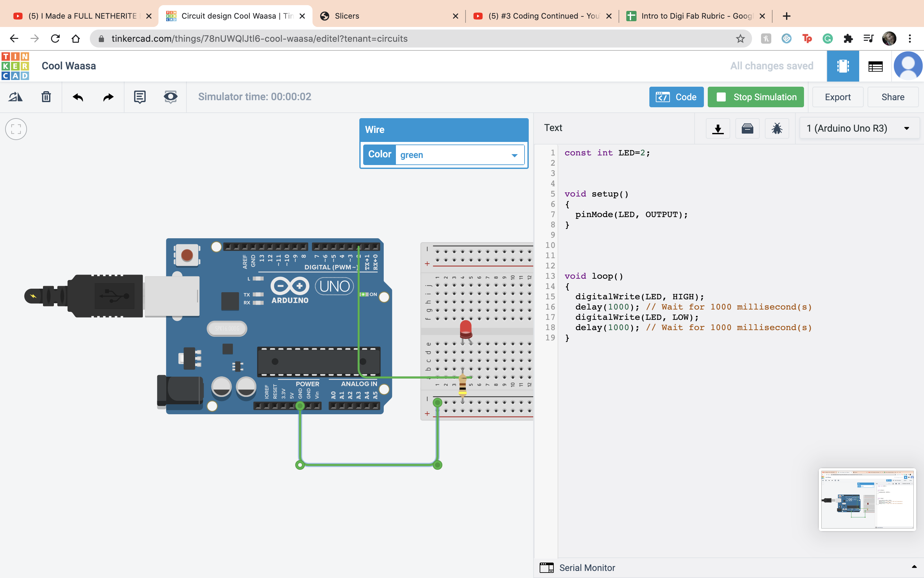
Task: Open the Chrome profile picture
Action: point(889,39)
